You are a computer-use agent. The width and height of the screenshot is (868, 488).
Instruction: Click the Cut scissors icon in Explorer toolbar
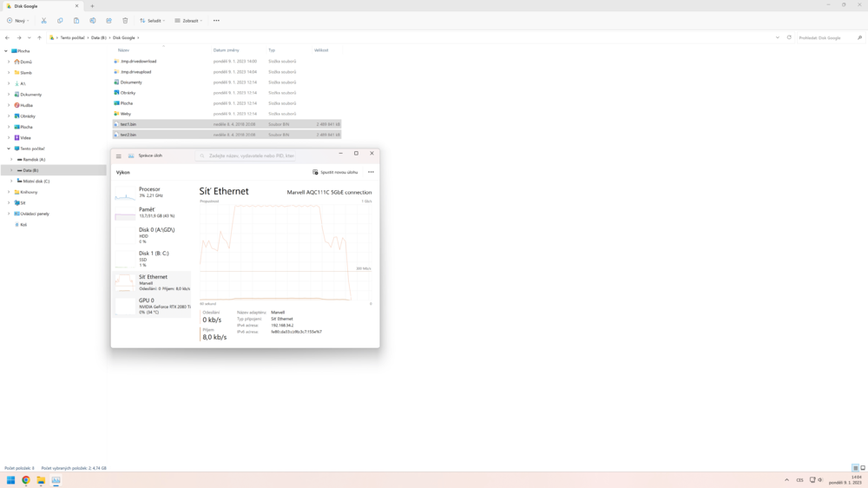pos(43,21)
